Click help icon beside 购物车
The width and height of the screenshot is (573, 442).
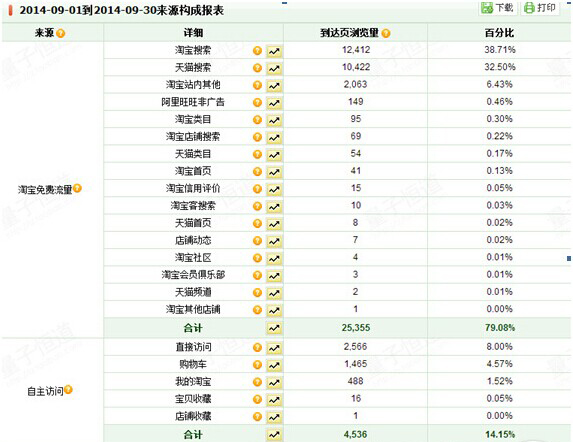[257, 365]
